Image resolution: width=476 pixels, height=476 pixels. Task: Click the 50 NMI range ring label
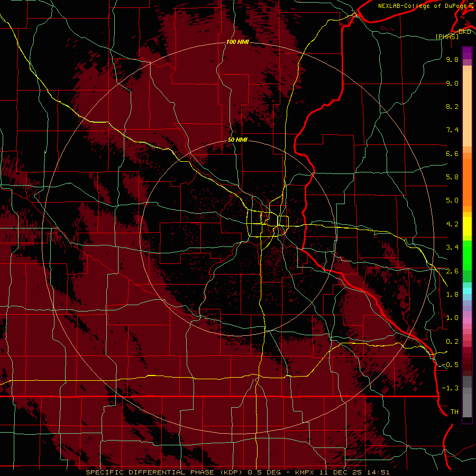[x=237, y=140]
